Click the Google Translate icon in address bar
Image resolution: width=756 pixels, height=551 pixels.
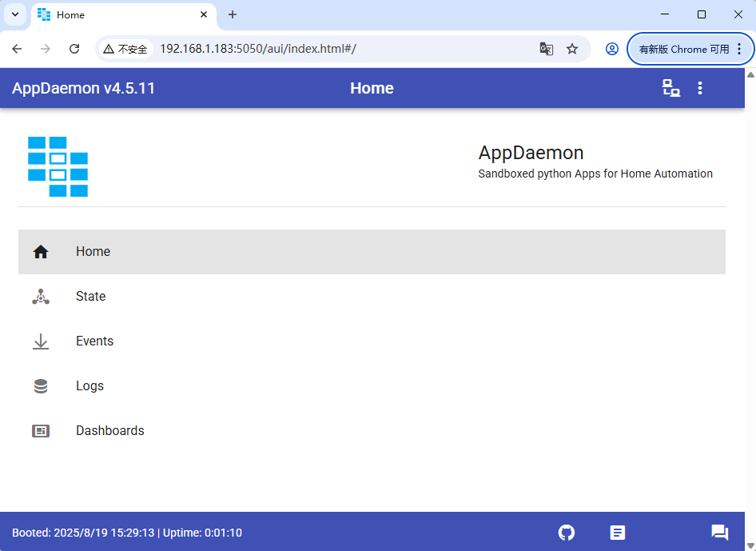(x=546, y=49)
